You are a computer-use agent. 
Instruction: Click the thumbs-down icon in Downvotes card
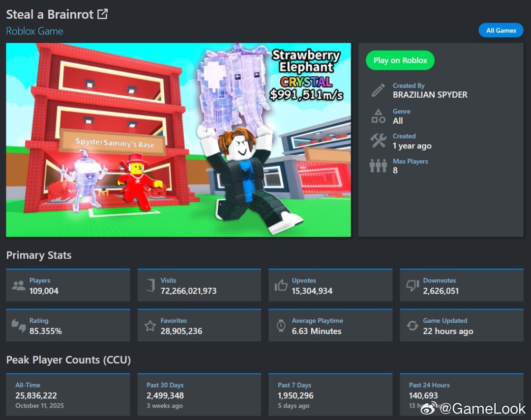(413, 285)
